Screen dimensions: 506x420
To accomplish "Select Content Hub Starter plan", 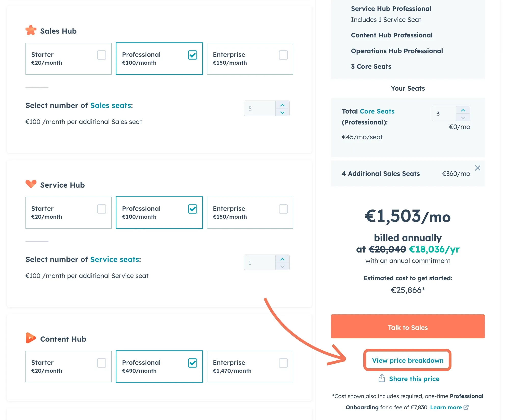I will [x=102, y=362].
